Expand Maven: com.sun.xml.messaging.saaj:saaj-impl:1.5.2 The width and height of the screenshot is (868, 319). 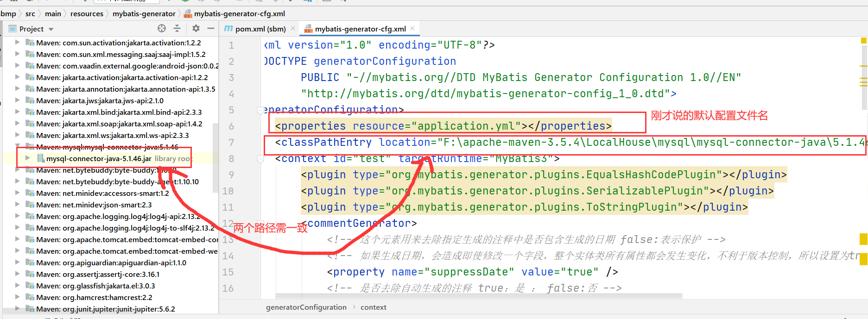point(17,54)
